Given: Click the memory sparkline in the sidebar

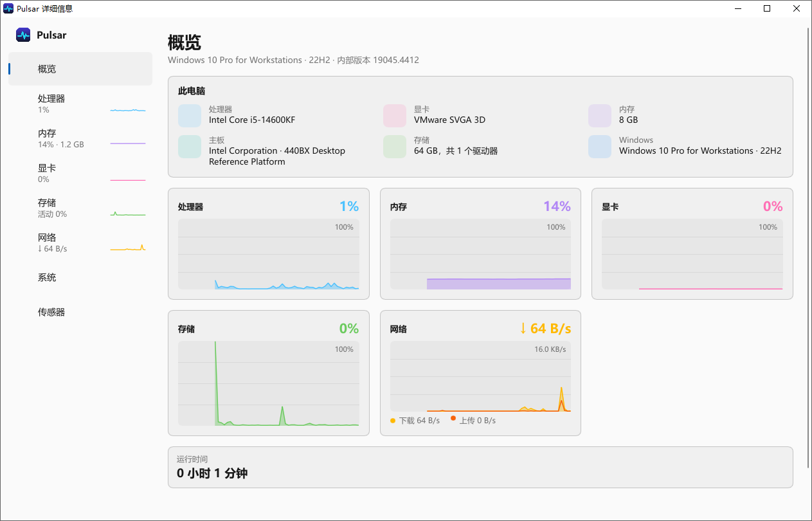Looking at the screenshot, I should 128,143.
